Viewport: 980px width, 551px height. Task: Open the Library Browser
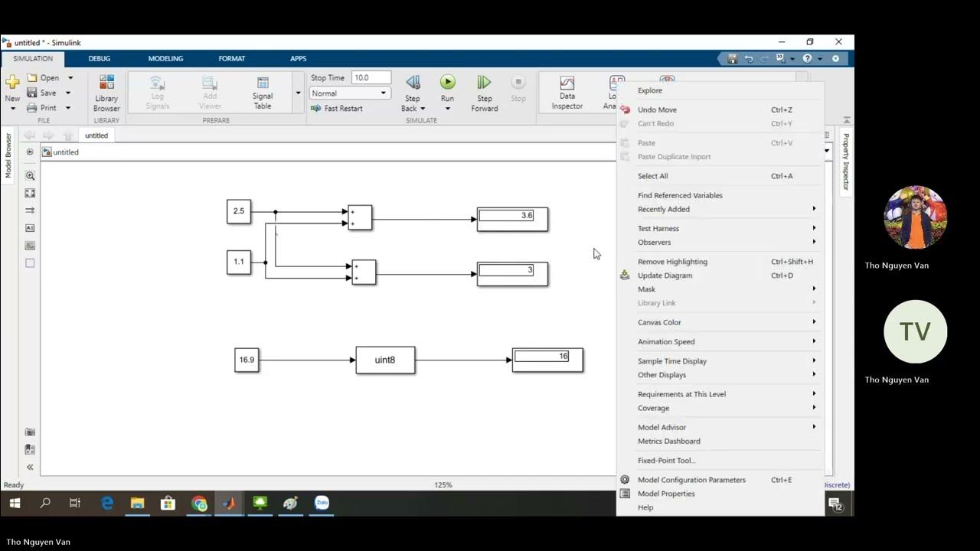click(106, 93)
